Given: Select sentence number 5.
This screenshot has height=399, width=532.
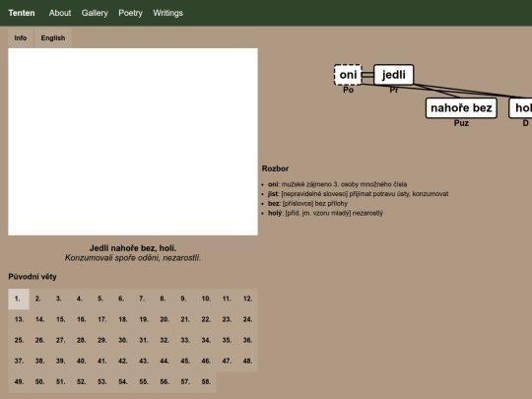Looking at the screenshot, I should pos(101,299).
